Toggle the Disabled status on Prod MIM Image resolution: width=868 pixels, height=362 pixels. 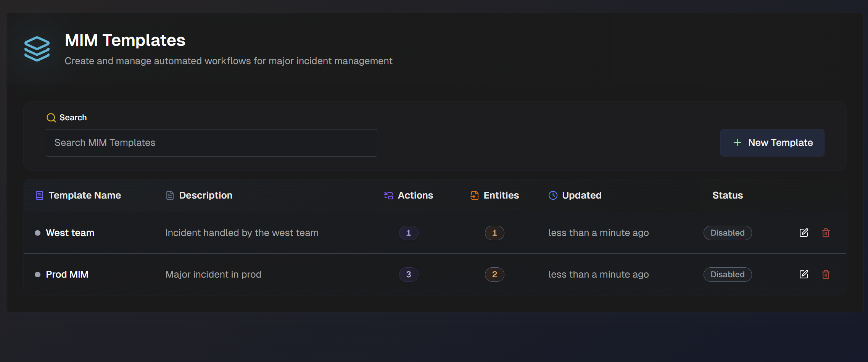click(x=727, y=274)
